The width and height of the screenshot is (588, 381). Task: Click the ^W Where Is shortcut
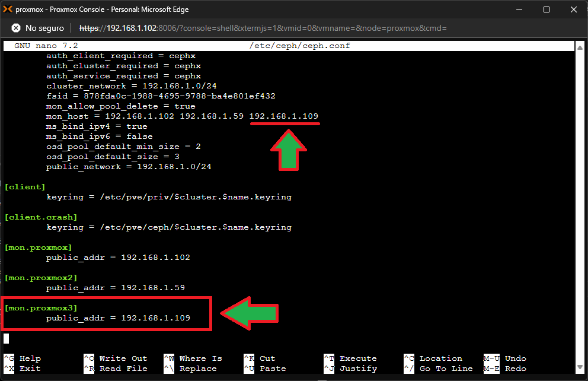[193, 358]
